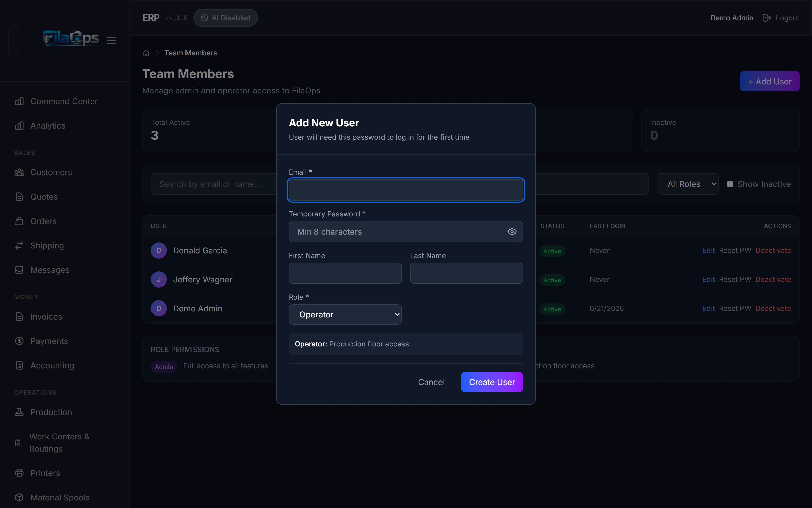Navigate to Quotes
This screenshot has width=812, height=508.
pos(44,197)
